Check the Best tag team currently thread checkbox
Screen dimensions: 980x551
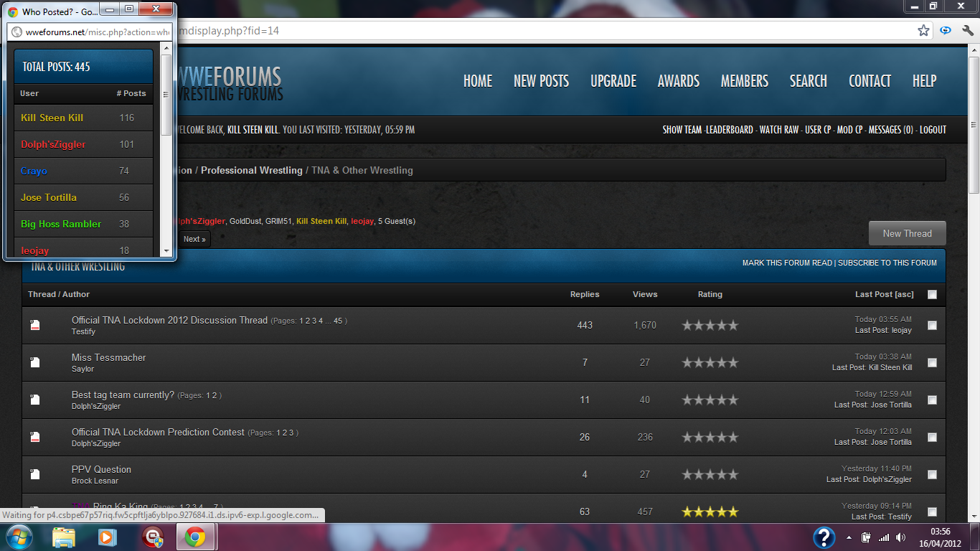pos(932,400)
